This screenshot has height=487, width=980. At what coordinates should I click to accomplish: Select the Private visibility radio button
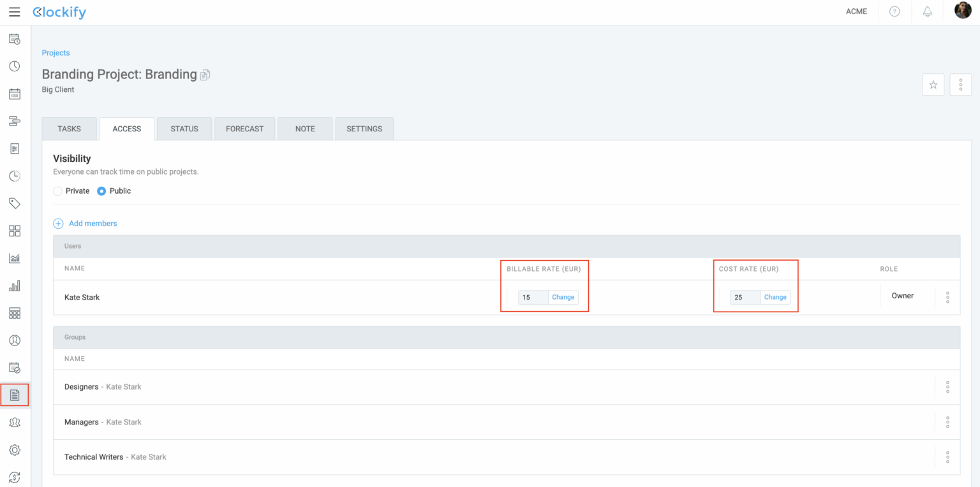pyautogui.click(x=58, y=191)
